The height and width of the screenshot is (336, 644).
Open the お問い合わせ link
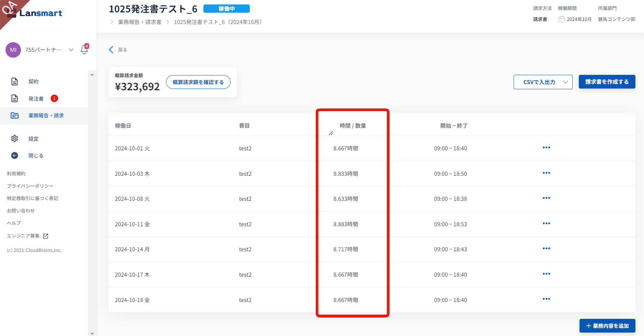pyautogui.click(x=21, y=211)
